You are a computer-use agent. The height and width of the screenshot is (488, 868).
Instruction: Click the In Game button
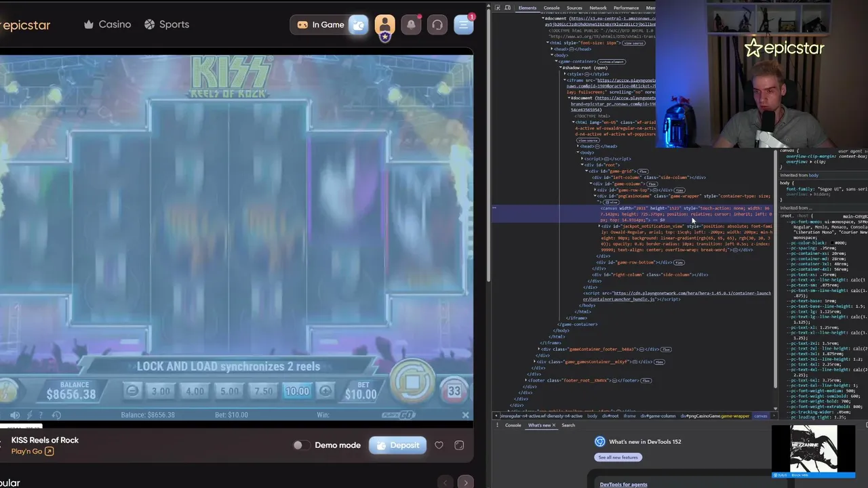321,25
